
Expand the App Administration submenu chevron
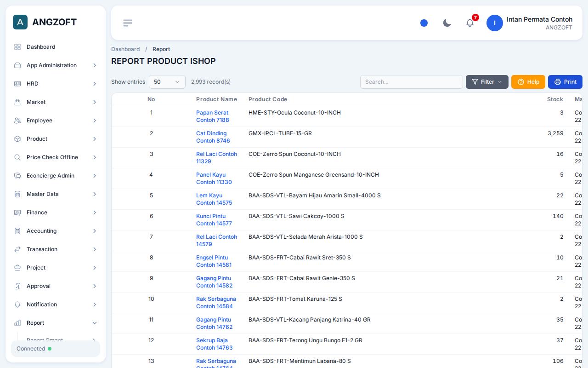(x=95, y=65)
